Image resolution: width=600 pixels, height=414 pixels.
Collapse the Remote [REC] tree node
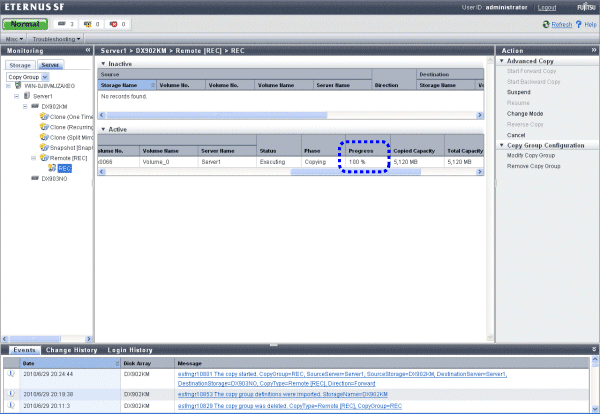coord(33,158)
